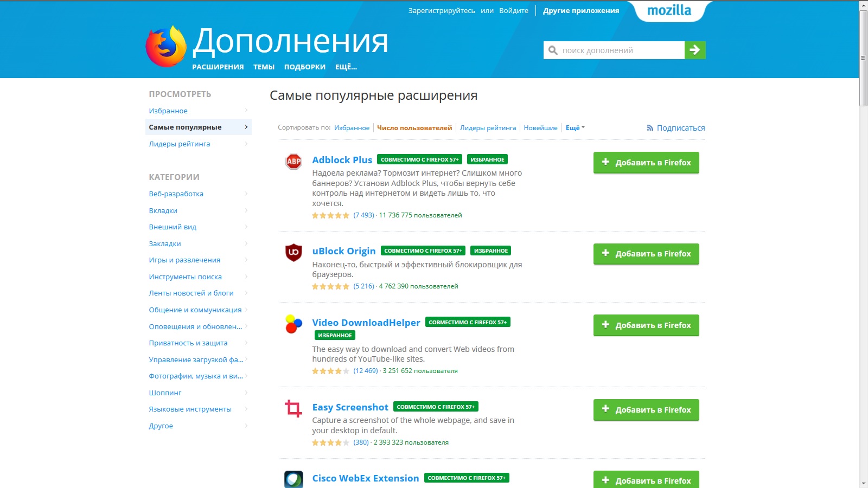868x488 pixels.
Task: Click the star rating for Video DownloadHelper
Action: click(x=330, y=371)
